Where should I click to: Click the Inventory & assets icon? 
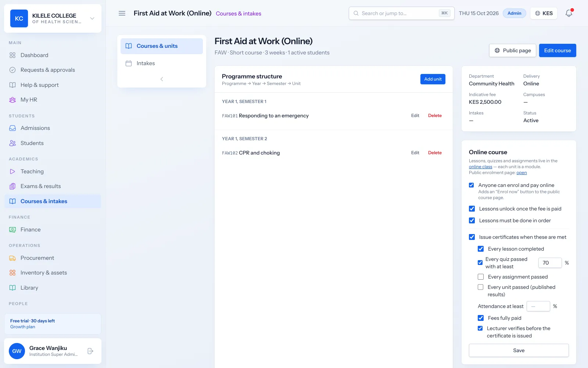click(x=12, y=273)
